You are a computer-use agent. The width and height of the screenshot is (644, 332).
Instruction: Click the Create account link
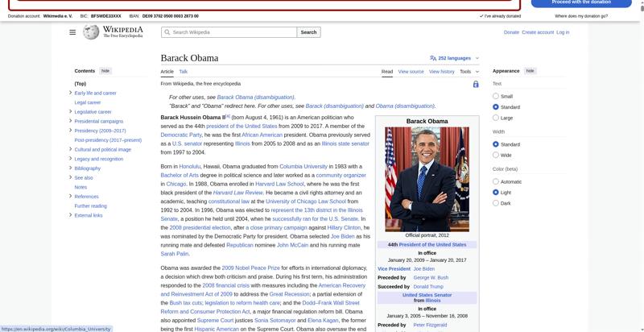point(537,32)
